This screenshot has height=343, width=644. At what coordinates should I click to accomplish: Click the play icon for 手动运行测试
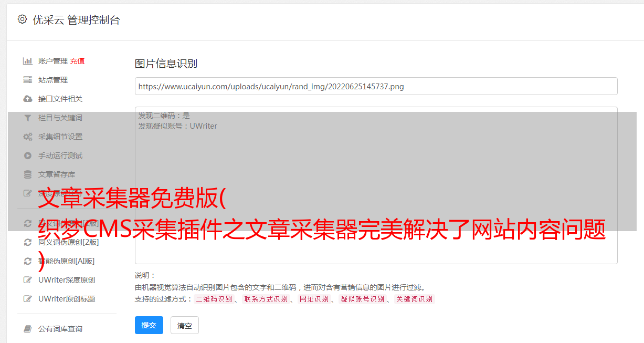tap(28, 155)
